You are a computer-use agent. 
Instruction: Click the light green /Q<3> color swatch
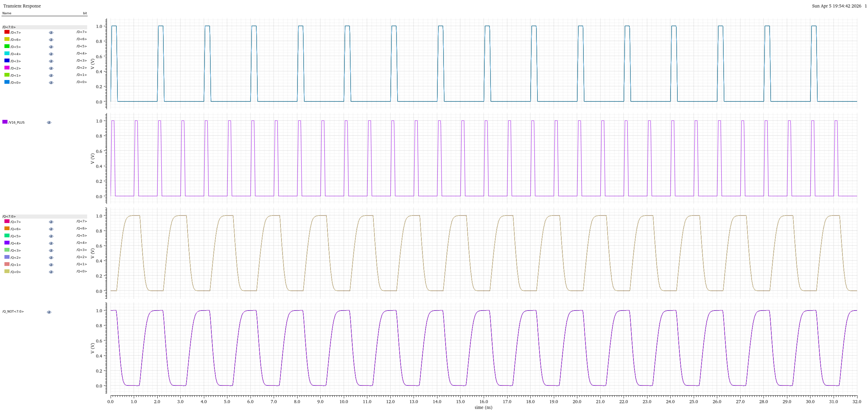pos(7,250)
